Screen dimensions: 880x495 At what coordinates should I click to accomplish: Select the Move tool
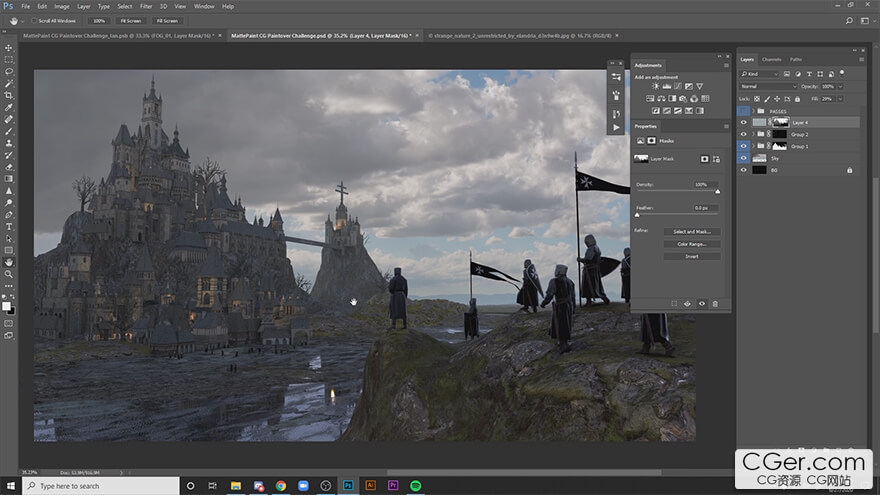[x=8, y=48]
